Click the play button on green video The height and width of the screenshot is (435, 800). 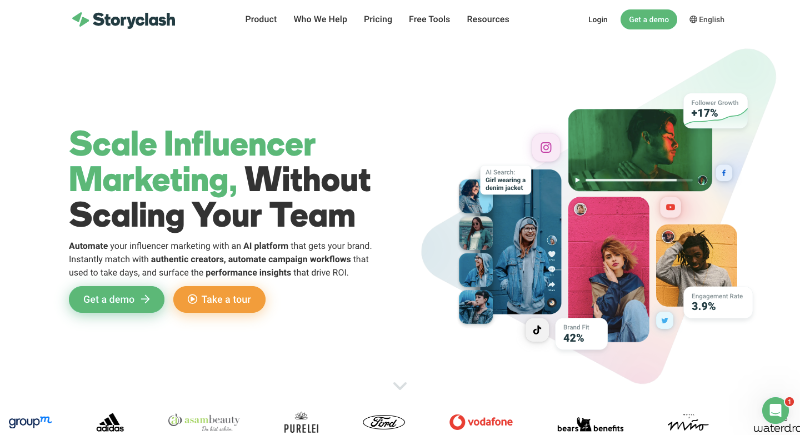pyautogui.click(x=577, y=180)
